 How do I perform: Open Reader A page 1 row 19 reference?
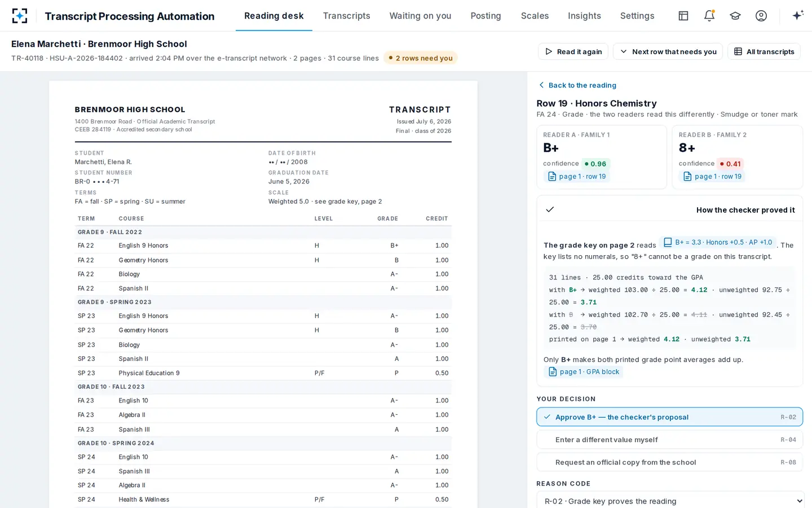pyautogui.click(x=577, y=177)
